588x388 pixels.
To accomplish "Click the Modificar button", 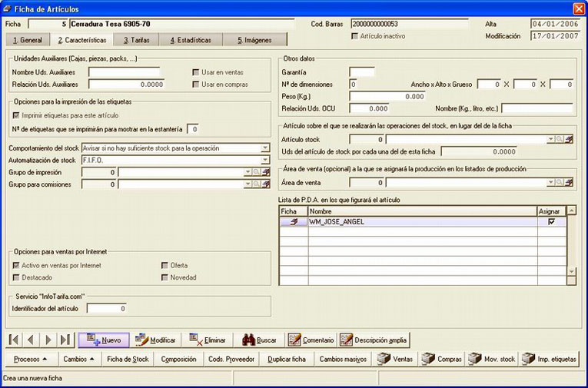I will point(155,340).
